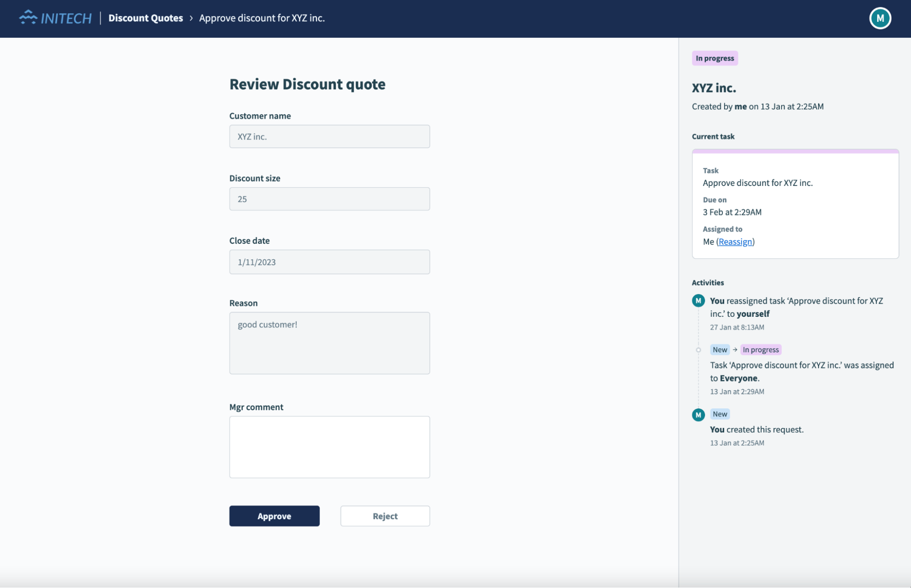
Task: Click the M avatar beside created request
Action: click(698, 415)
